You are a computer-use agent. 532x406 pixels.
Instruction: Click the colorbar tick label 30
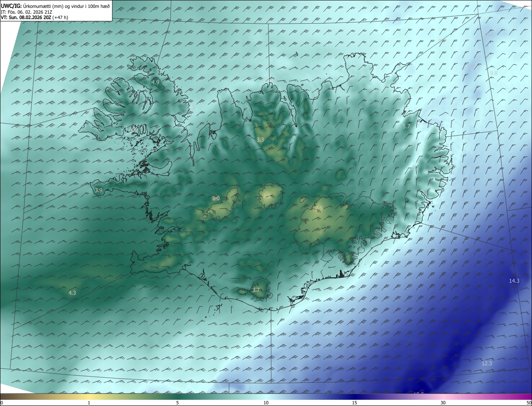[443, 403]
